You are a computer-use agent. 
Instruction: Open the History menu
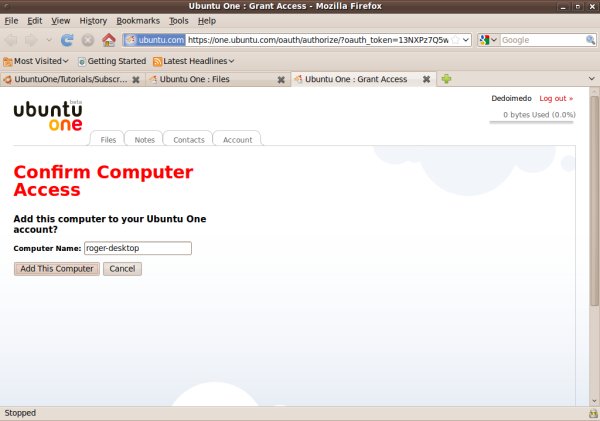(93, 21)
